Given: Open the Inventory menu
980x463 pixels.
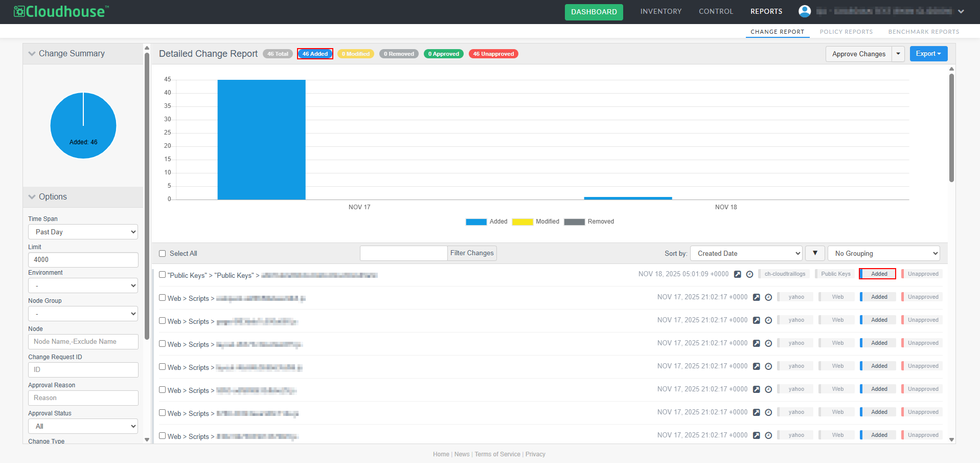Looking at the screenshot, I should click(660, 11).
